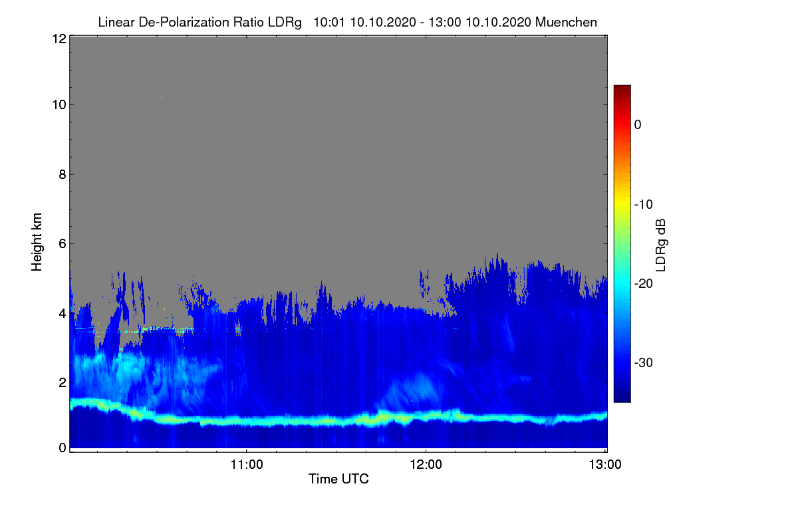Click the '0' height tick label on the y-axis

click(x=61, y=448)
